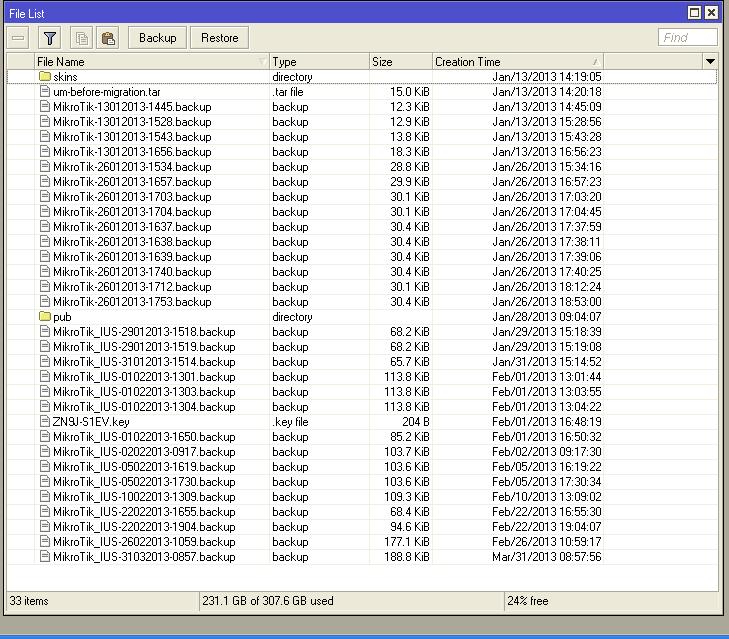Click file icon of MikroTik_IUS-29012013-1519.backup

coord(45,346)
